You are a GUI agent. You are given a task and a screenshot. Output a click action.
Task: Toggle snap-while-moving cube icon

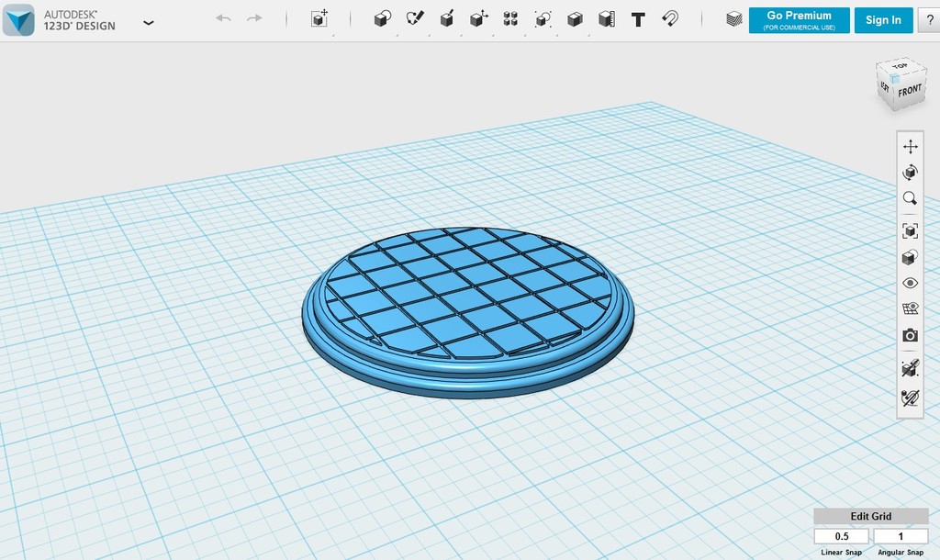point(910,368)
